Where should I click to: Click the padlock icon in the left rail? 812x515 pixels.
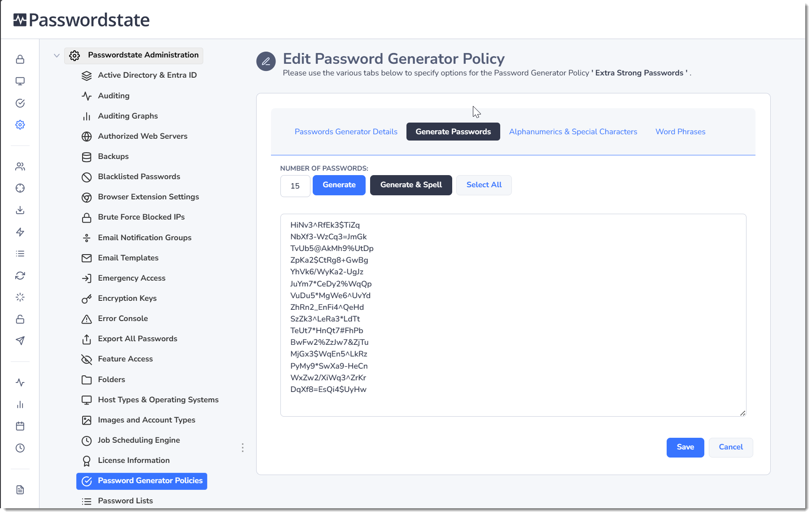coord(20,59)
